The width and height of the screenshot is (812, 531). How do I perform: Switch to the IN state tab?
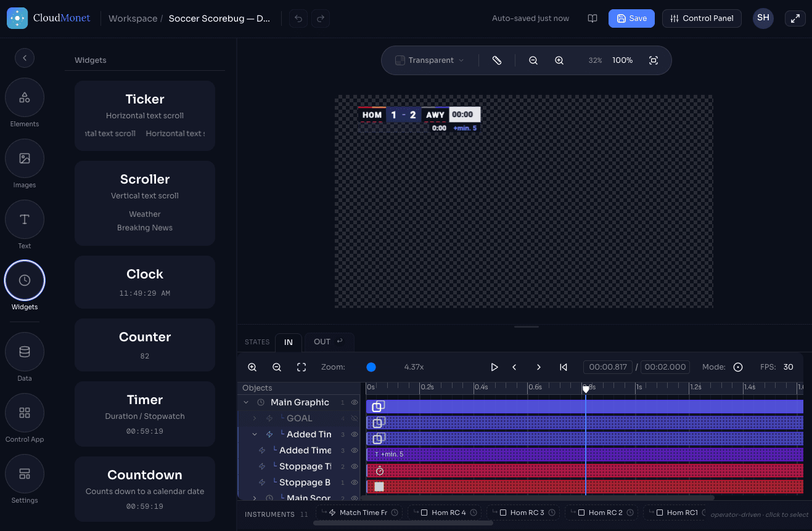pos(288,342)
